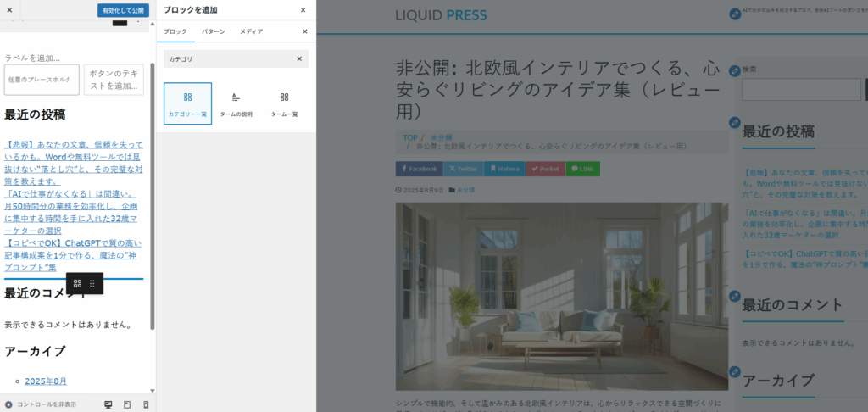The width and height of the screenshot is (868, 412).
Task: Click the 未分類 breadcrumb link
Action: pos(441,137)
